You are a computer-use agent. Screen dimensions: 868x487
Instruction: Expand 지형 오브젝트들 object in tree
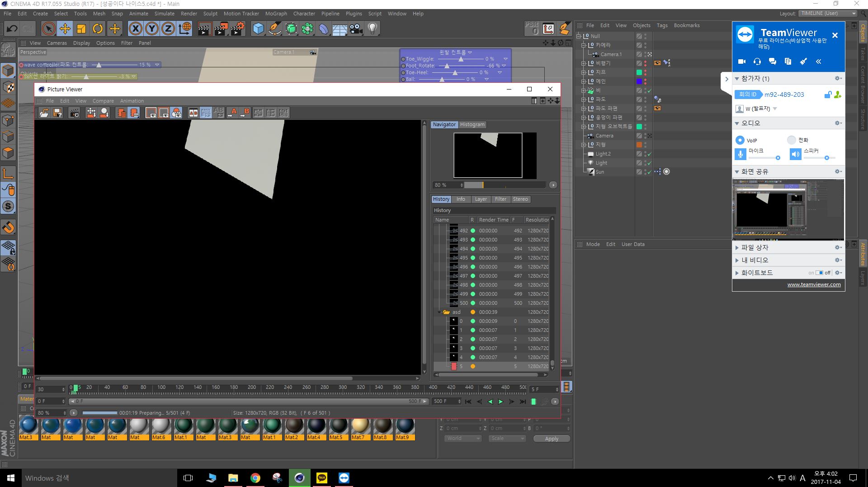pyautogui.click(x=584, y=127)
